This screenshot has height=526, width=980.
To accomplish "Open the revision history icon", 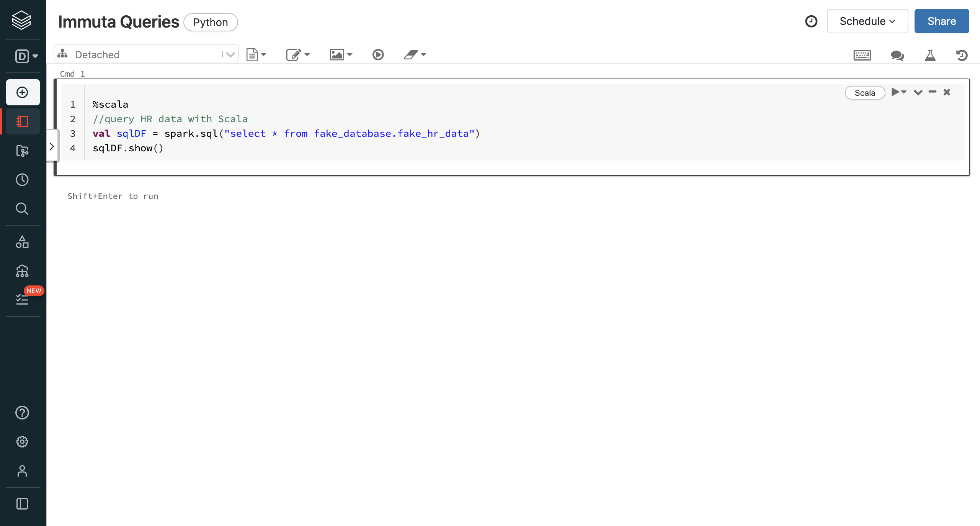I will (x=962, y=55).
